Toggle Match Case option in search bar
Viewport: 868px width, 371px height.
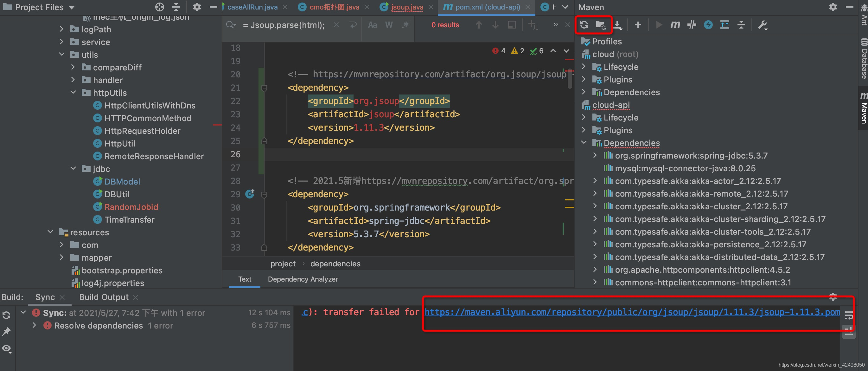[372, 25]
